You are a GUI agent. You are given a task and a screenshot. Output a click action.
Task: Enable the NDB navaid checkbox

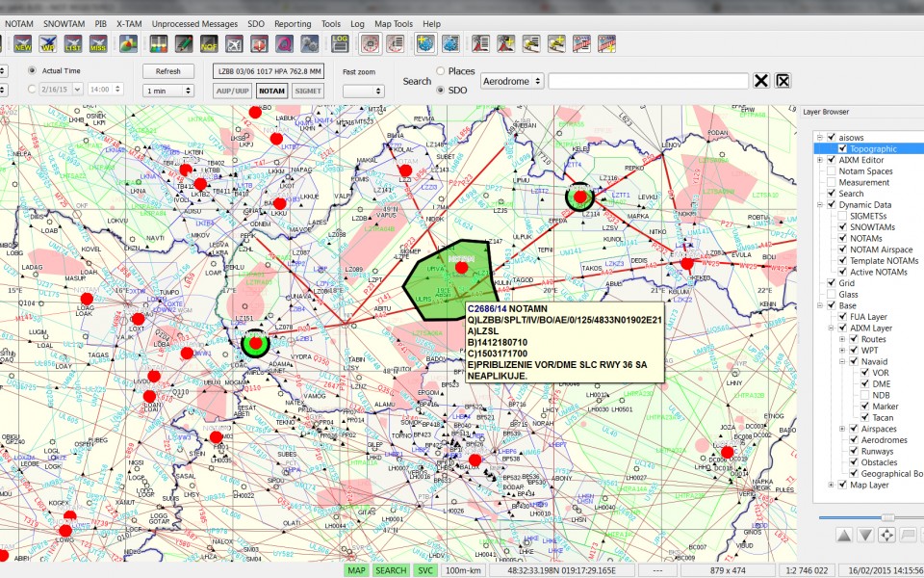[x=864, y=395]
